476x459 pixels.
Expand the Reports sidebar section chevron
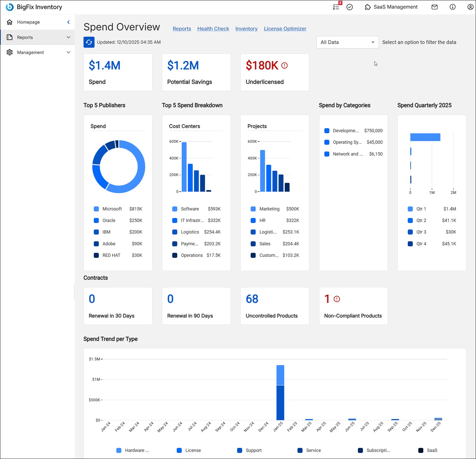coord(68,37)
